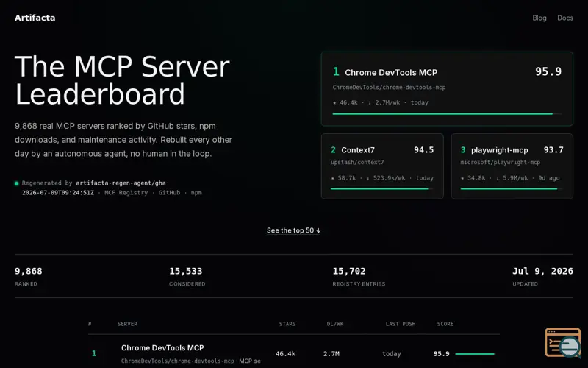This screenshot has height=368, width=588.
Task: Open the Context7 rank 2 card
Action: (382, 166)
